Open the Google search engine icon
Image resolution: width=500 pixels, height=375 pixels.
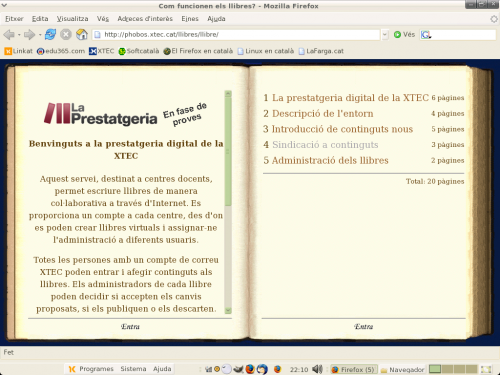coord(426,34)
